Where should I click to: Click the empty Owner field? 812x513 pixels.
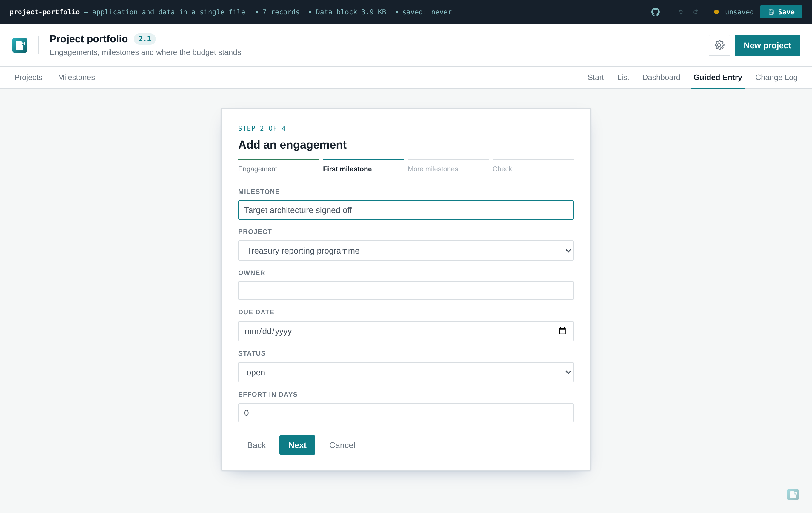(x=406, y=290)
